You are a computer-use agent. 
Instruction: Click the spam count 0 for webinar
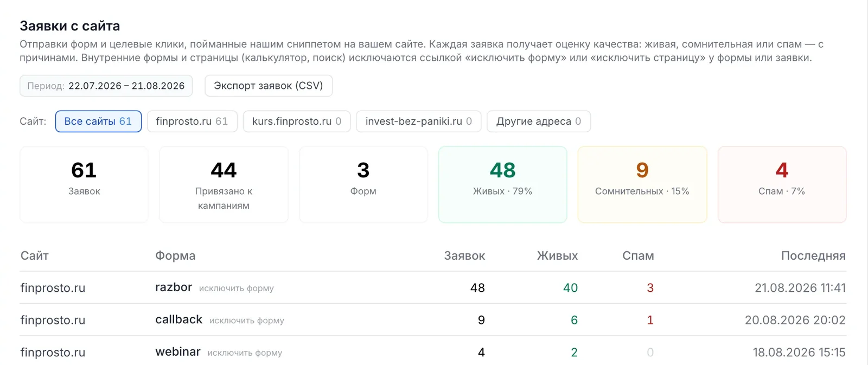(650, 353)
